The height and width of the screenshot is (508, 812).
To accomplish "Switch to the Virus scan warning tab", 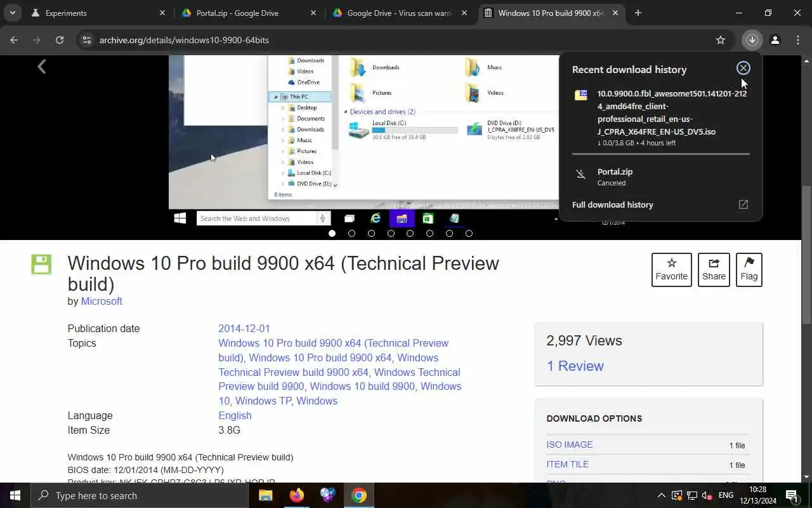I will pyautogui.click(x=399, y=13).
